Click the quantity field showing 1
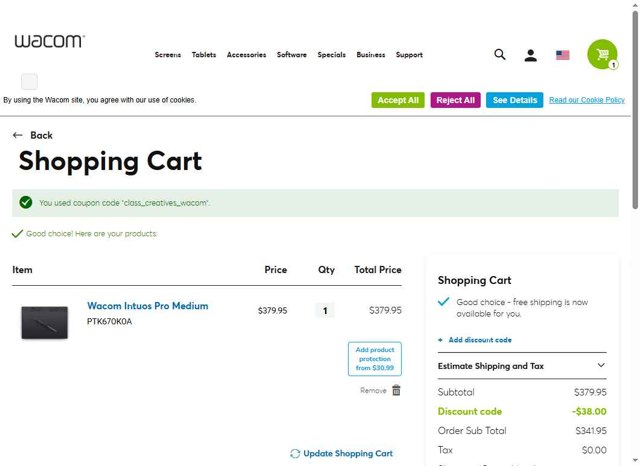Image resolution: width=640 pixels, height=466 pixels. tap(325, 311)
